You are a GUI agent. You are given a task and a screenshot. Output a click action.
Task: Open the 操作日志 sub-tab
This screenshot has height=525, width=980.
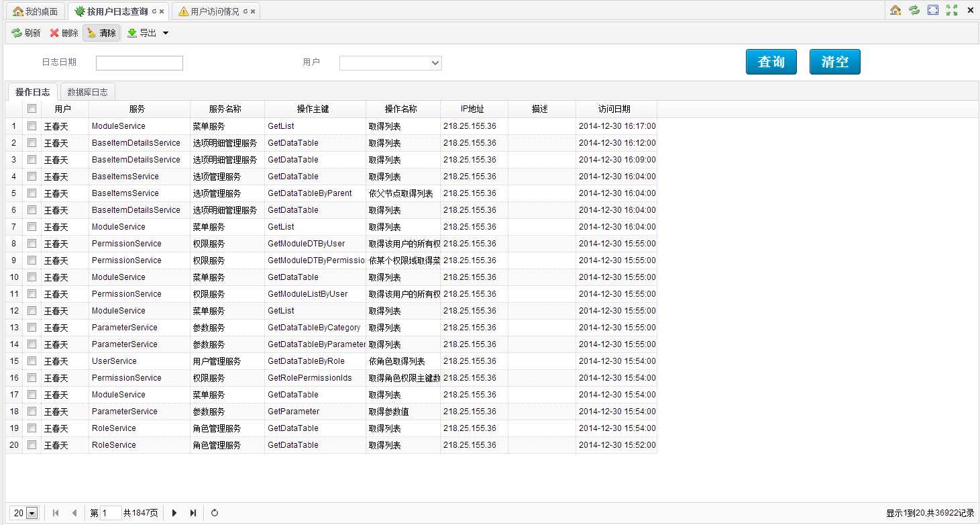tap(32, 92)
